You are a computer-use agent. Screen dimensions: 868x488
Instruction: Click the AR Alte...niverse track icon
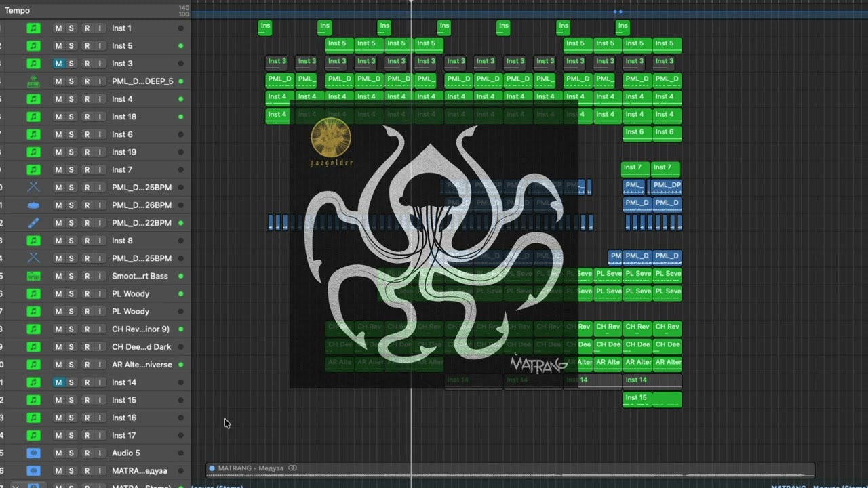tap(33, 365)
